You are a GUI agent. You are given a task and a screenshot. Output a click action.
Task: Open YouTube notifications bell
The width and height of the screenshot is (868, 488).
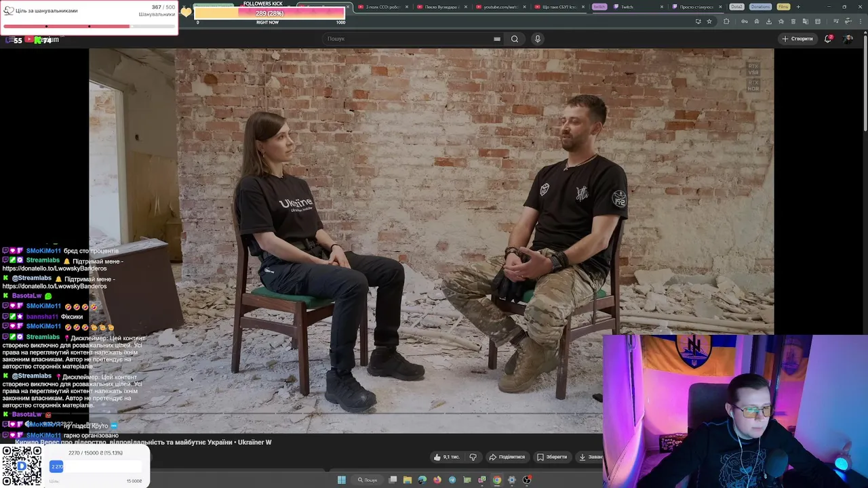828,39
